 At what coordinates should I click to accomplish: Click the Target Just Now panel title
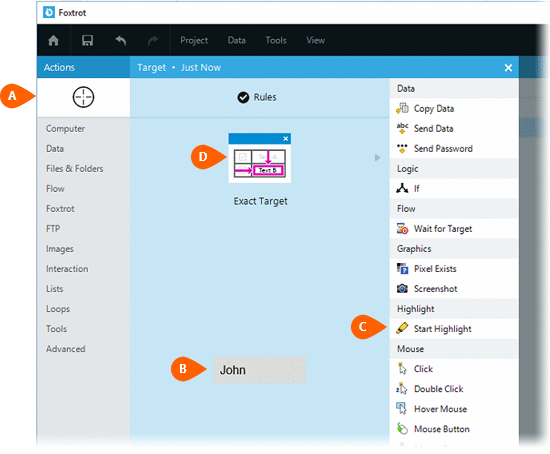click(x=179, y=67)
